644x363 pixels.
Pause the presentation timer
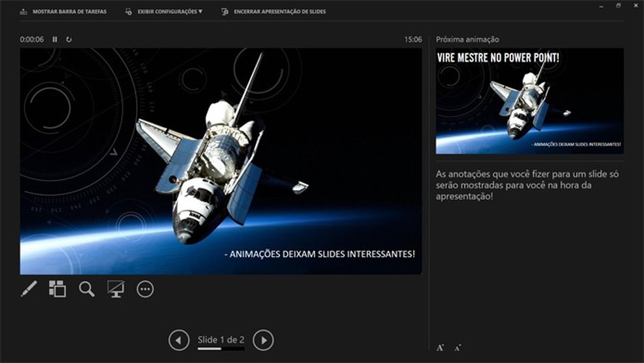pyautogui.click(x=55, y=39)
